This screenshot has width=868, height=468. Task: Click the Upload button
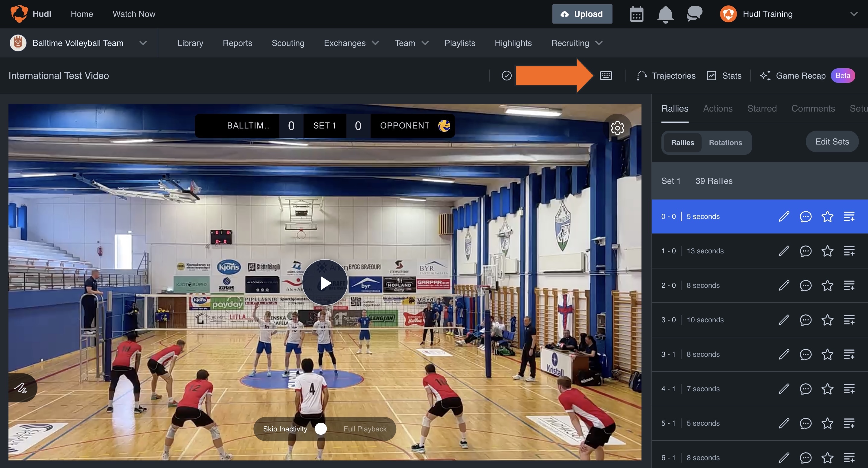pos(582,14)
